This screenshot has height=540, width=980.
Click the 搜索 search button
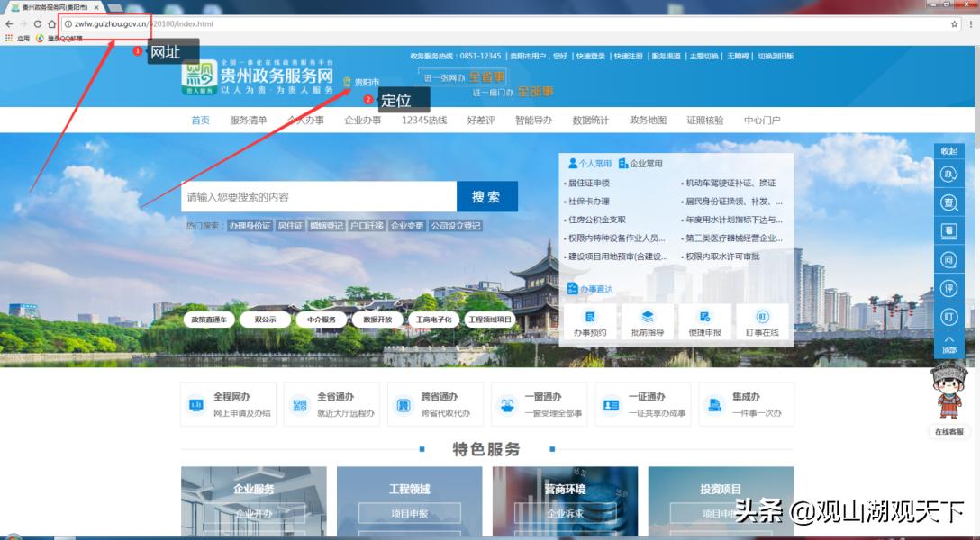(x=487, y=196)
